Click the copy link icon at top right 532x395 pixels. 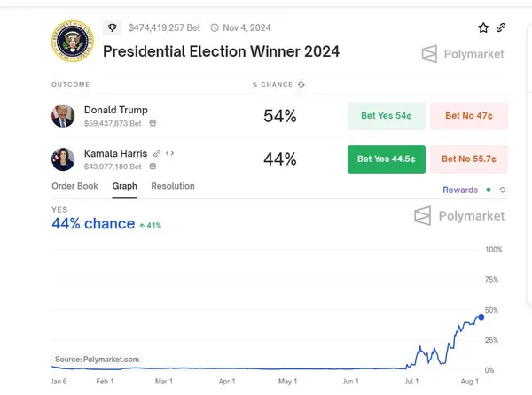click(x=501, y=27)
